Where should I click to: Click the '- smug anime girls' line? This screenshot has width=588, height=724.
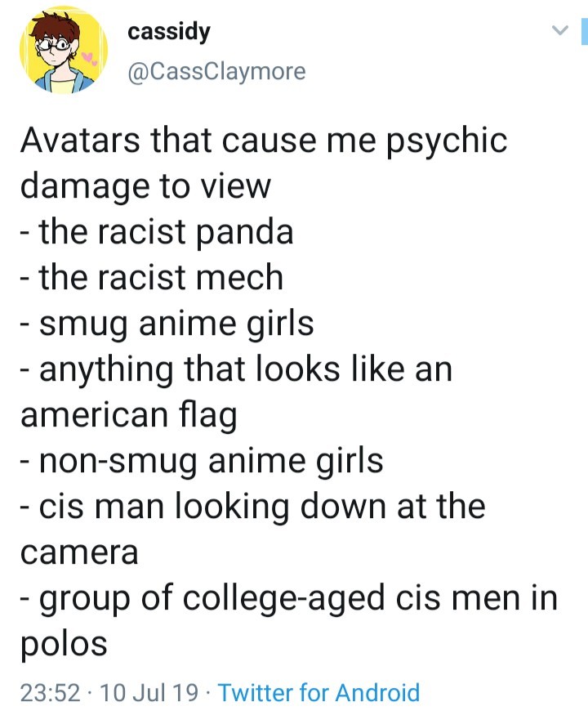167,324
